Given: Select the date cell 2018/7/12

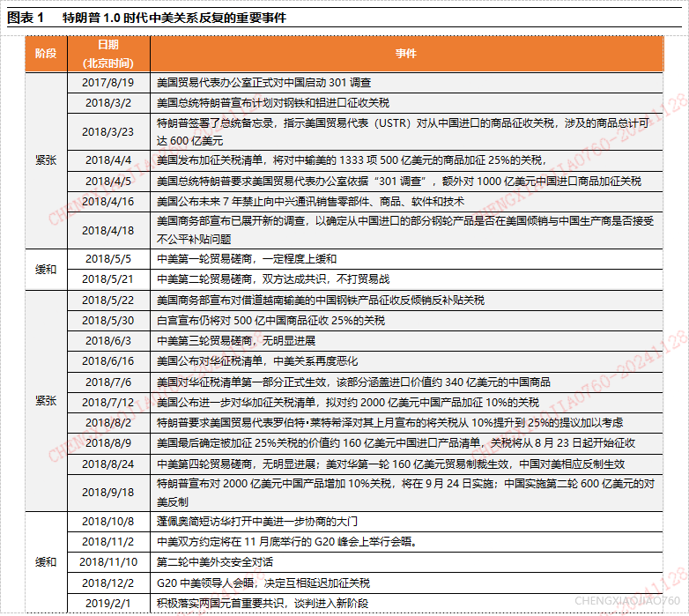Looking at the screenshot, I should (x=108, y=402).
